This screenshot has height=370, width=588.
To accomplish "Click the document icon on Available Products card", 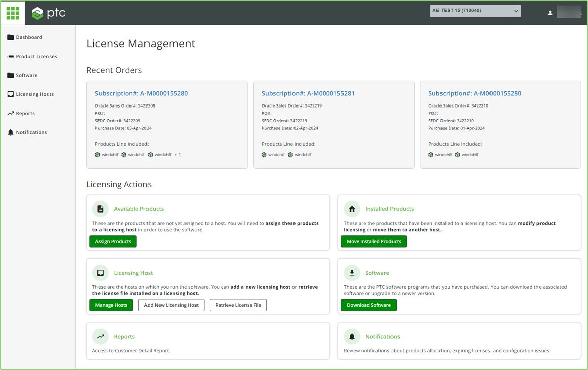I will point(100,208).
